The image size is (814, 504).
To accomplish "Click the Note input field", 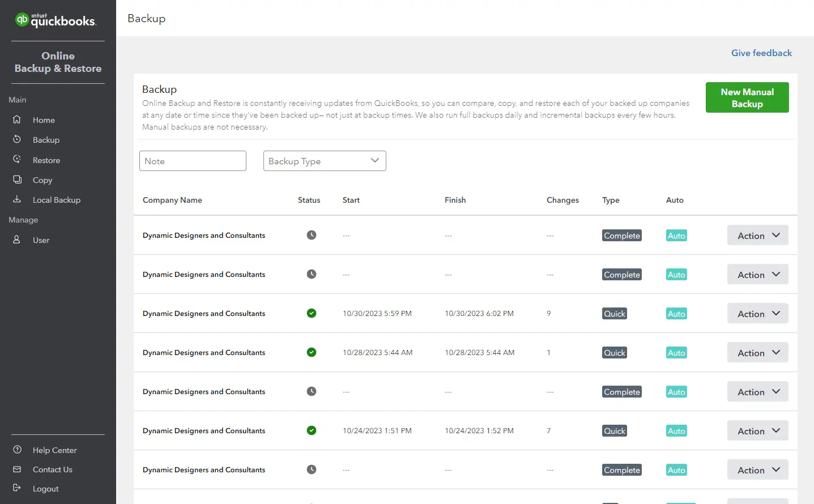I will point(193,161).
